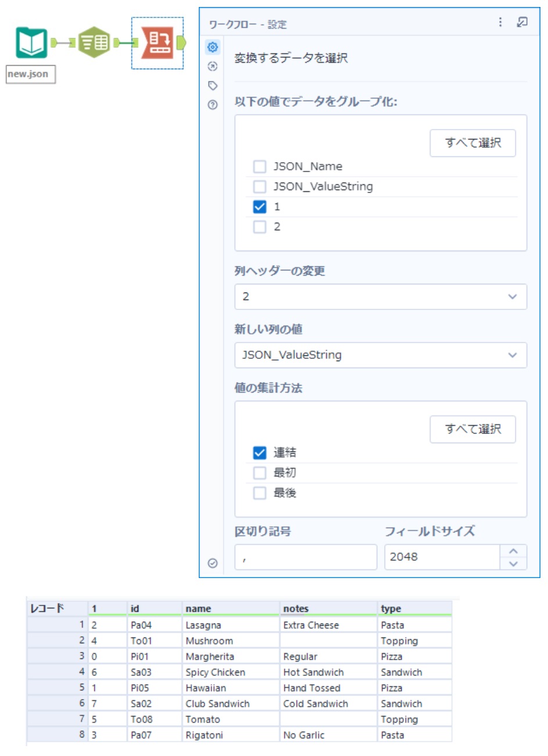Select the Extra Cheese cell
Viewport: 548px width, 756px height.
point(328,625)
